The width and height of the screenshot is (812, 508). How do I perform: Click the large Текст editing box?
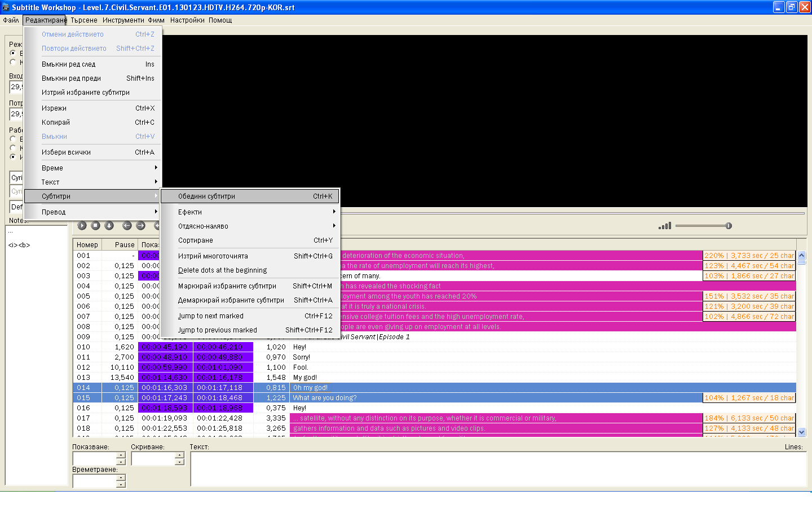[499, 468]
